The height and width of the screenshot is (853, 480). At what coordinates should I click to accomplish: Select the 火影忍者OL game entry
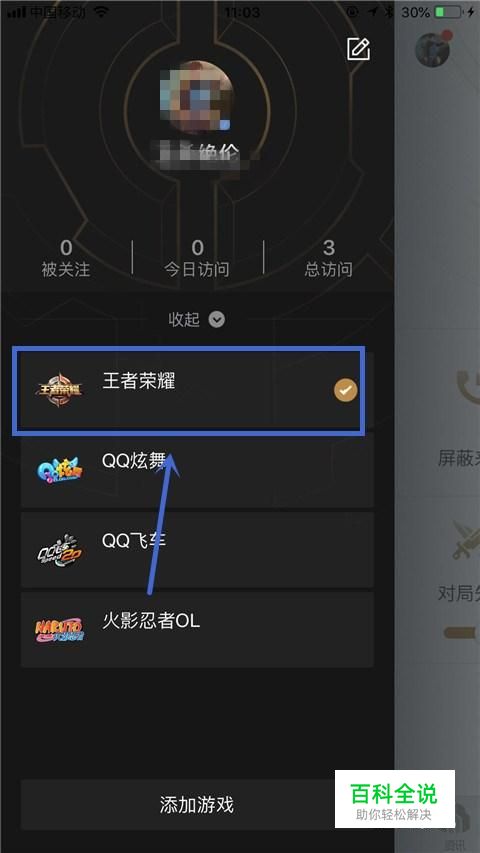(197, 630)
